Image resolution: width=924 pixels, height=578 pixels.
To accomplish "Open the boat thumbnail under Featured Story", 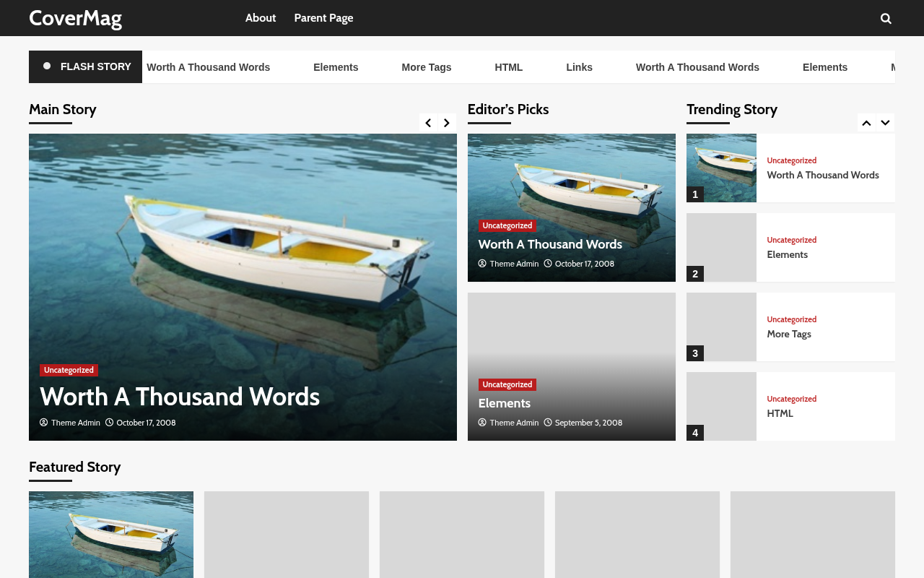I will [x=111, y=535].
